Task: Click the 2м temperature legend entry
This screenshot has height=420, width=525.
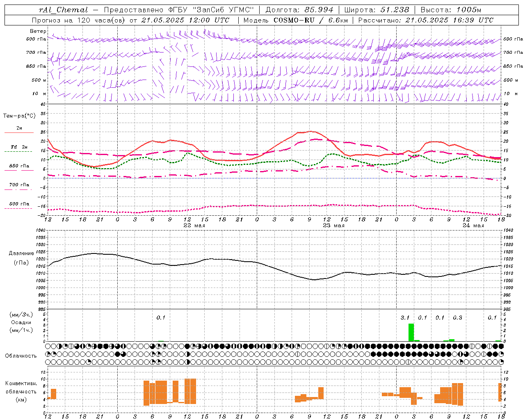Action: tap(19, 128)
